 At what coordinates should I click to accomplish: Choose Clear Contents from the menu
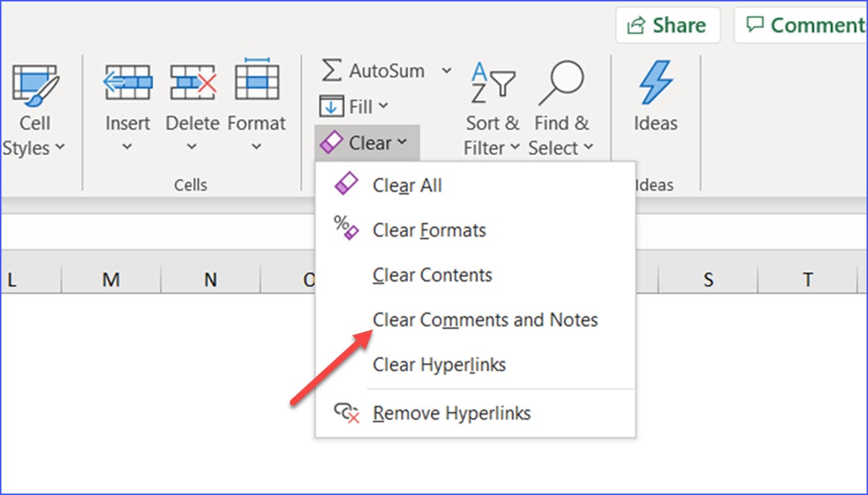click(432, 275)
